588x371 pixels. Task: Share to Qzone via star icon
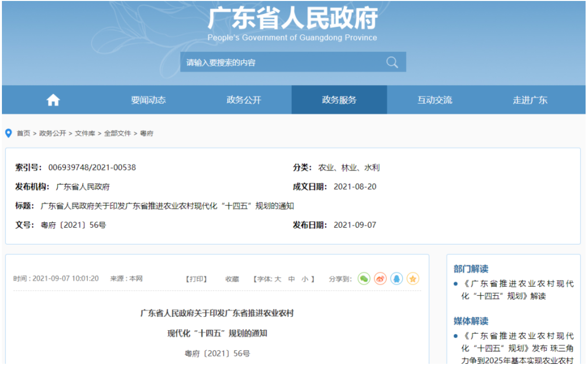click(x=413, y=279)
